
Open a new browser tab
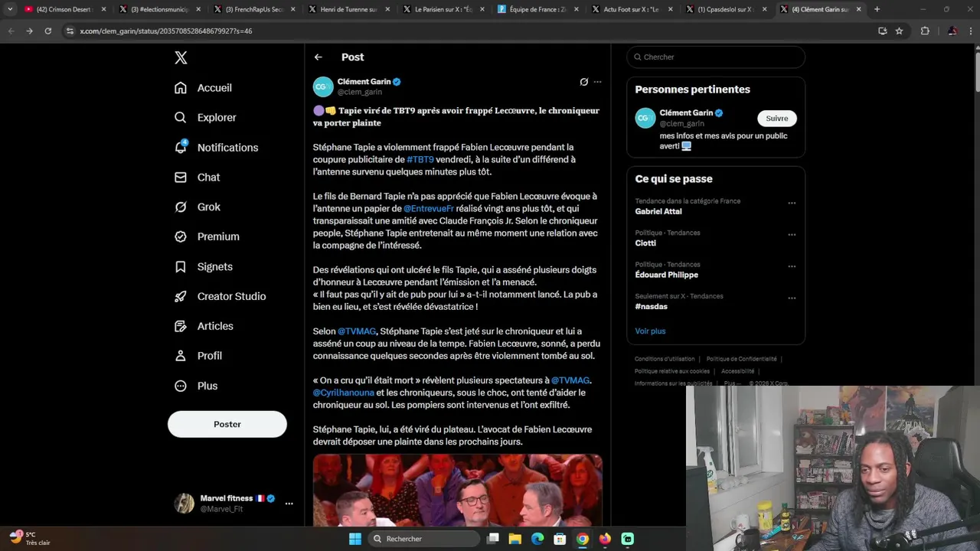877,9
